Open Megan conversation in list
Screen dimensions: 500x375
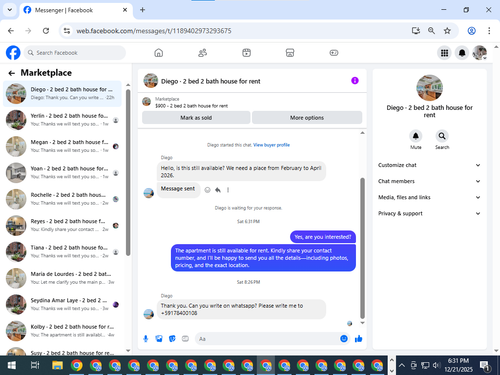pyautogui.click(x=62, y=146)
